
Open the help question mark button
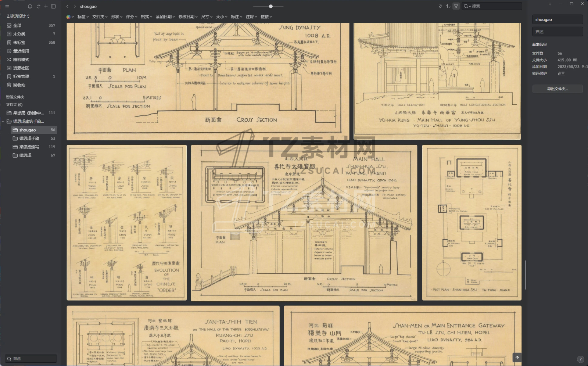[580, 359]
